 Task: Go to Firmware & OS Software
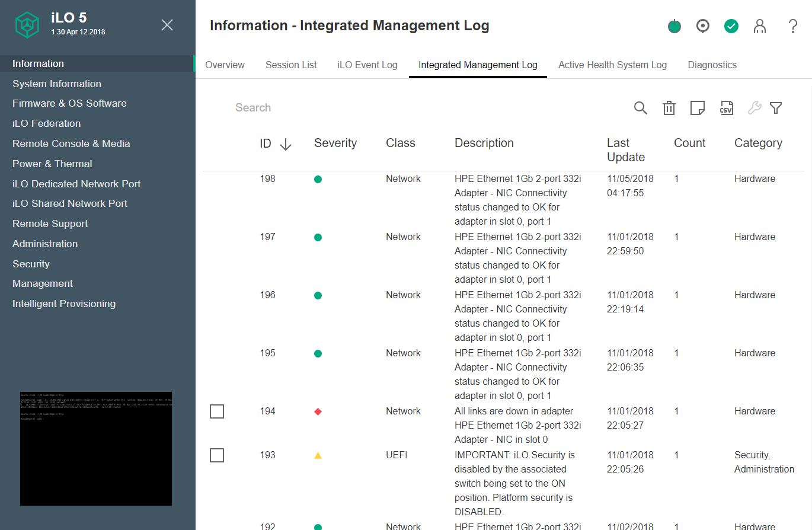click(69, 103)
